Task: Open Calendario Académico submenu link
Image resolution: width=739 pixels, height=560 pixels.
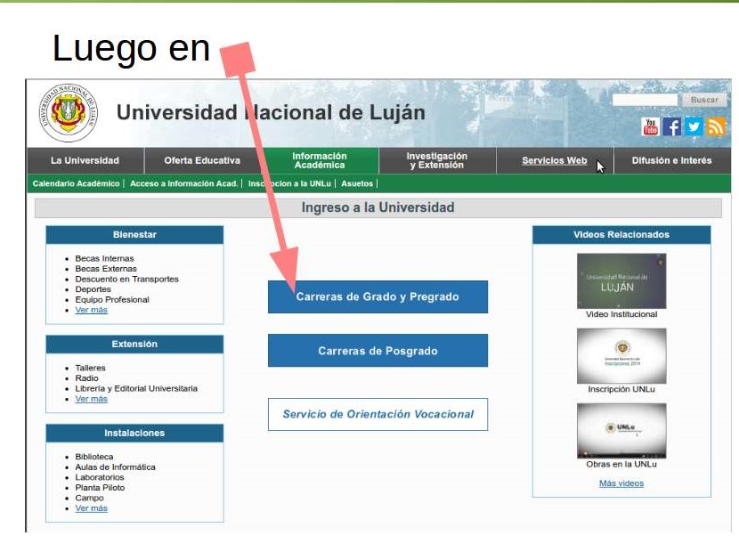Action: pyautogui.click(x=76, y=184)
